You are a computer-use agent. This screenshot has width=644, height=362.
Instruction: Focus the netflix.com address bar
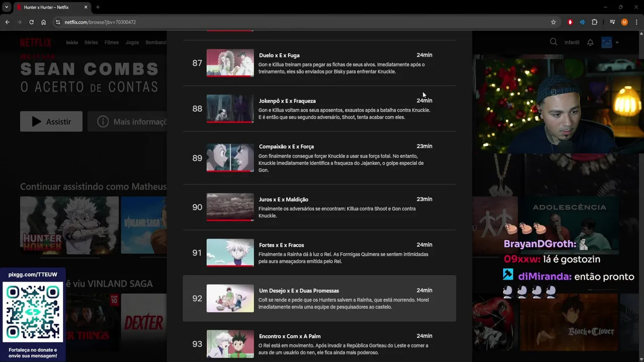[x=302, y=22]
